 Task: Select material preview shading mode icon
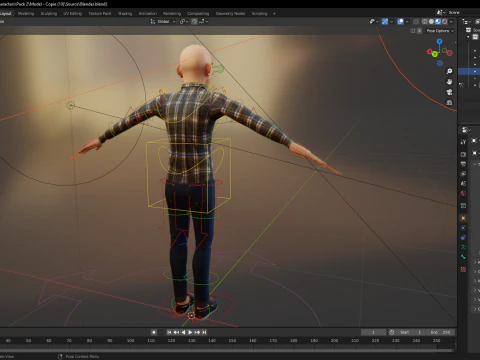coord(438,22)
